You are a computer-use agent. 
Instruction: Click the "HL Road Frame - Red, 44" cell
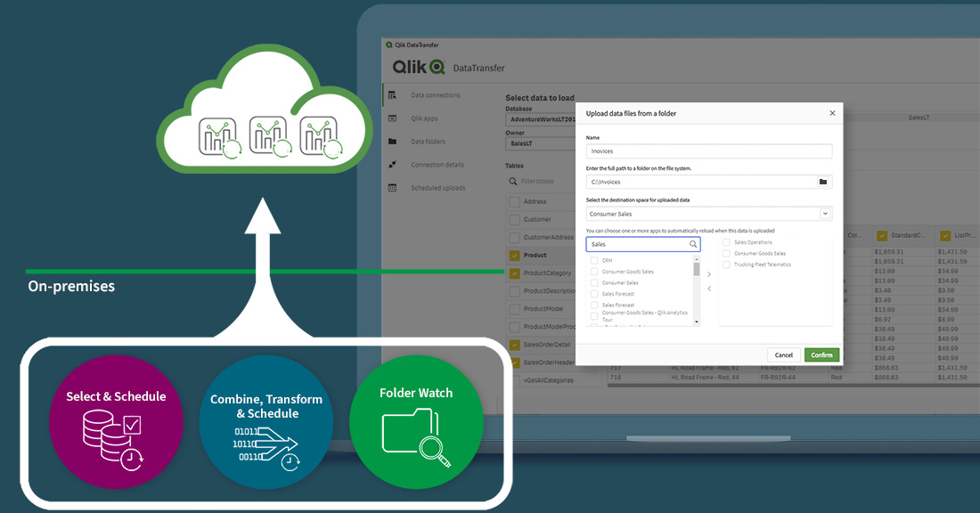(705, 378)
